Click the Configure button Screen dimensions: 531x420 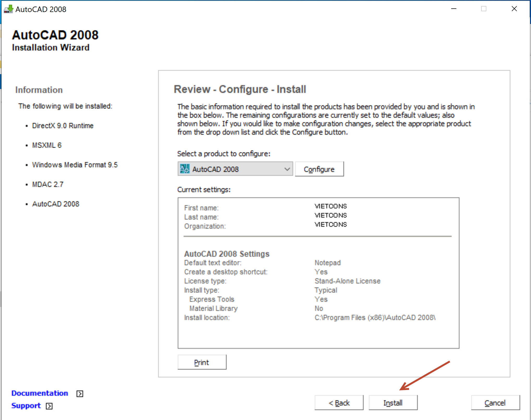click(319, 169)
